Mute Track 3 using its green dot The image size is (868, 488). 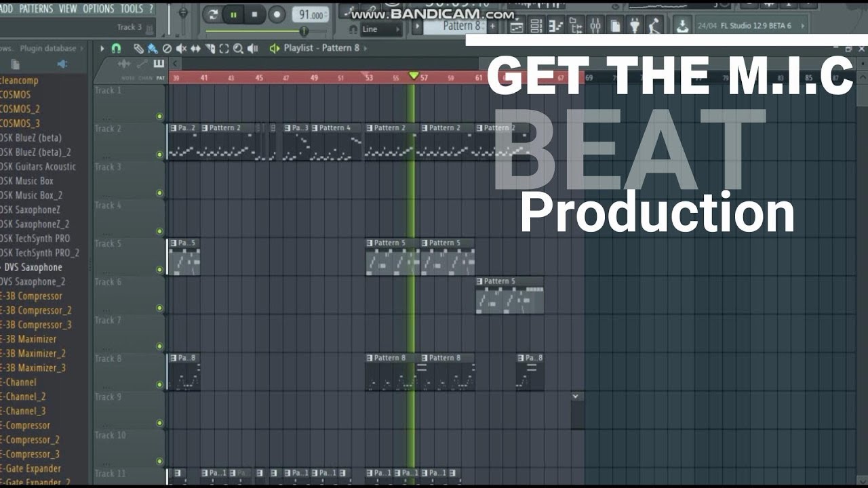[x=159, y=193]
